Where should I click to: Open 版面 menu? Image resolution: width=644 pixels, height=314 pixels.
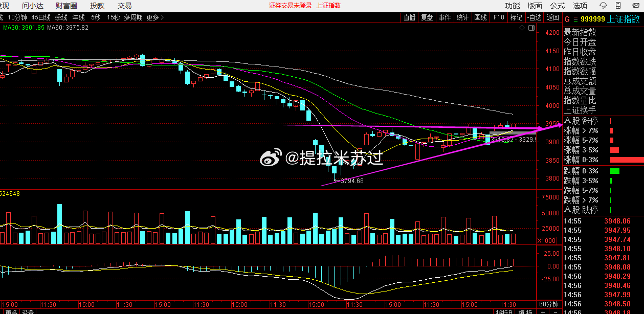coord(535,6)
